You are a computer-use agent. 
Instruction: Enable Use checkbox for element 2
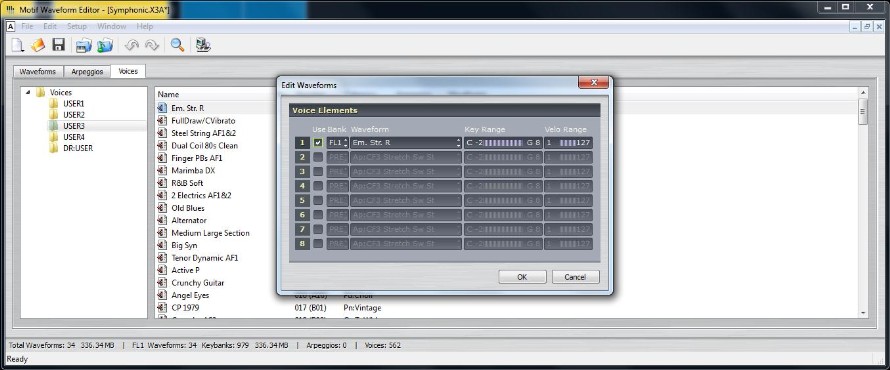[318, 157]
